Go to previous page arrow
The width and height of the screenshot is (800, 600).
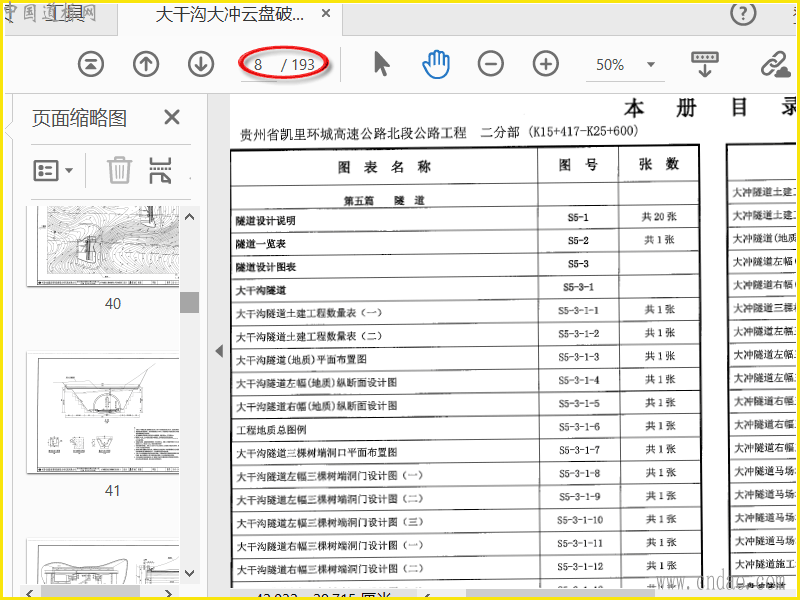146,64
